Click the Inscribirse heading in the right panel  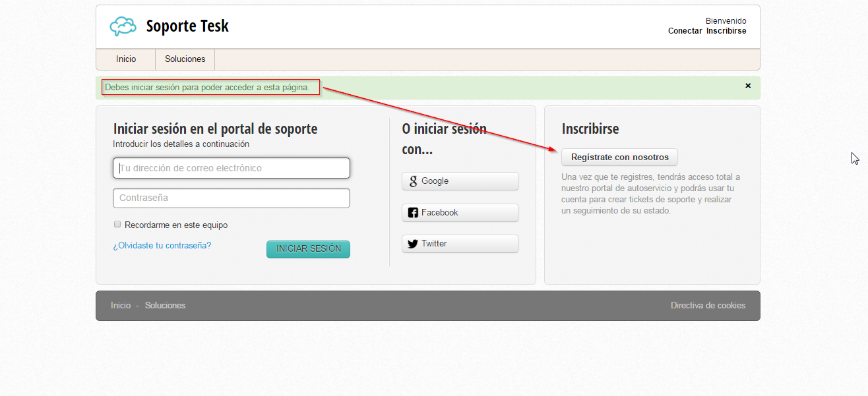coord(590,129)
